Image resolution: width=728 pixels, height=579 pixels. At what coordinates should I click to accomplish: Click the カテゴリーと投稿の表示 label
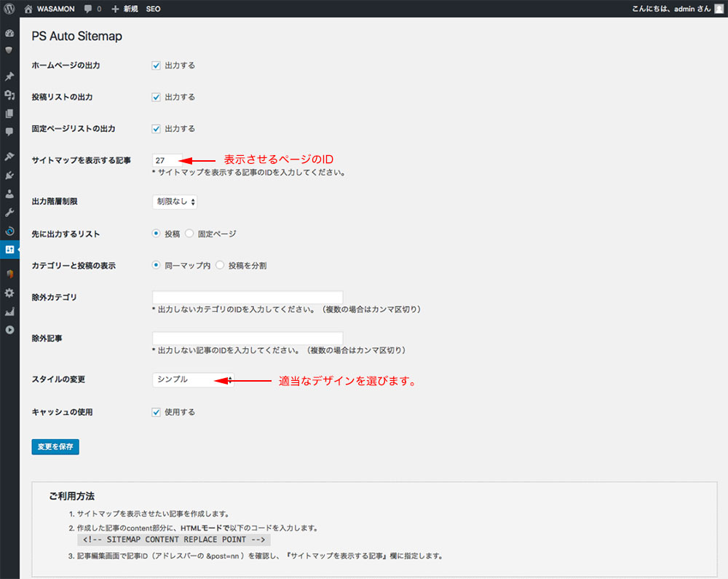pos(74,266)
